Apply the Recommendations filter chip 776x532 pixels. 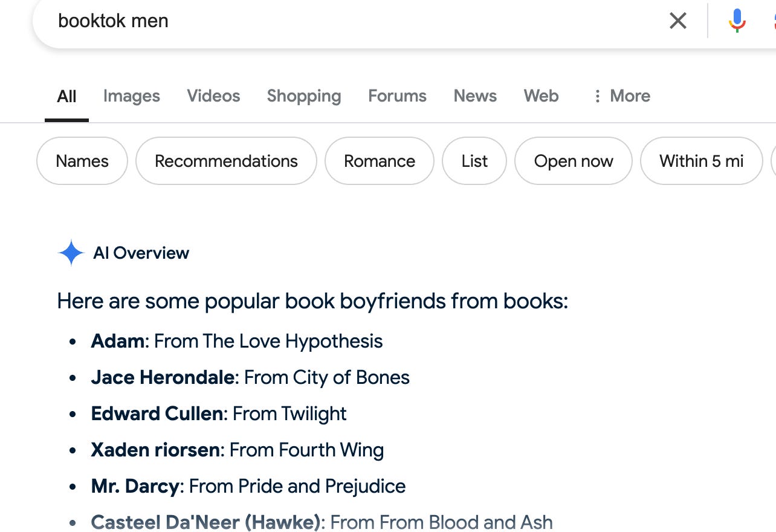point(226,161)
